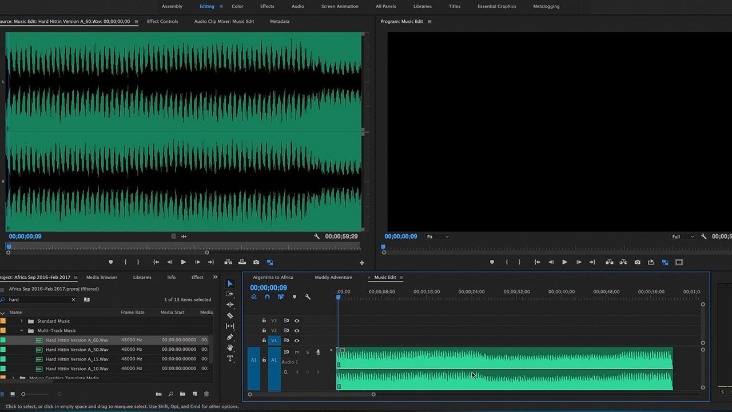Screen dimensions: 732x412
Task: Click the Play button in Program monitor
Action: tap(564, 262)
